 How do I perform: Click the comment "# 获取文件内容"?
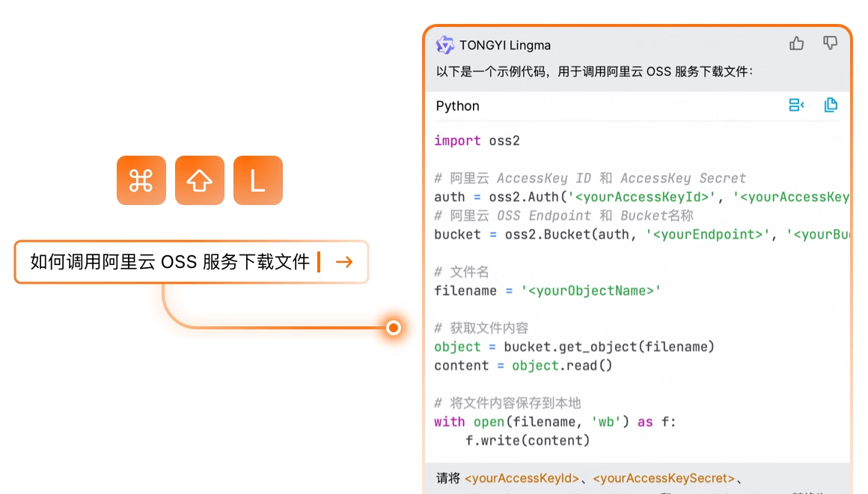pyautogui.click(x=482, y=329)
